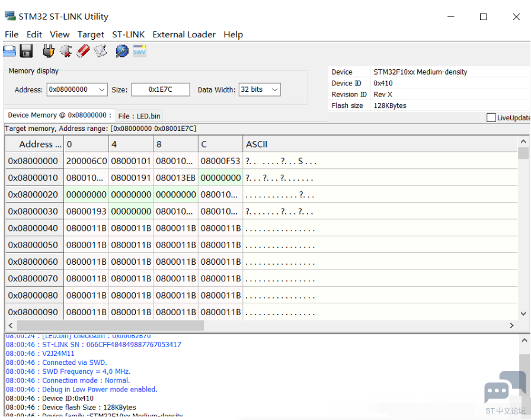The height and width of the screenshot is (420, 531).
Task: Select cell 08000191
Action: [131, 178]
